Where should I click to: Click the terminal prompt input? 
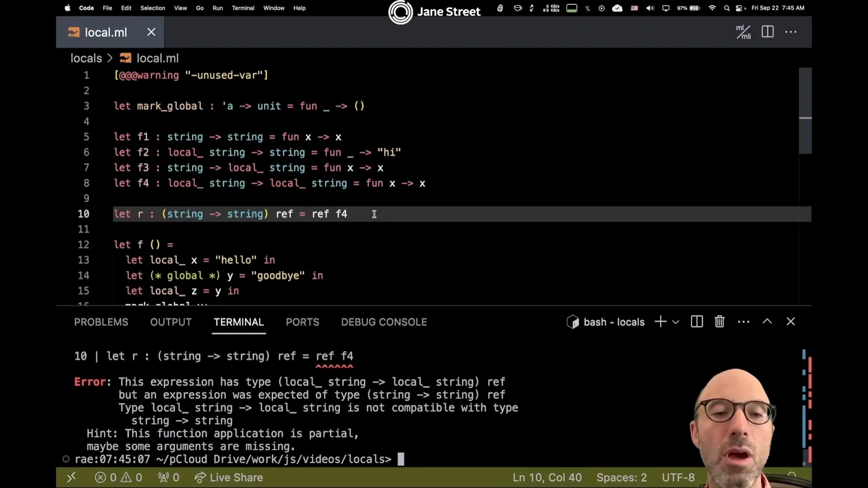(401, 459)
